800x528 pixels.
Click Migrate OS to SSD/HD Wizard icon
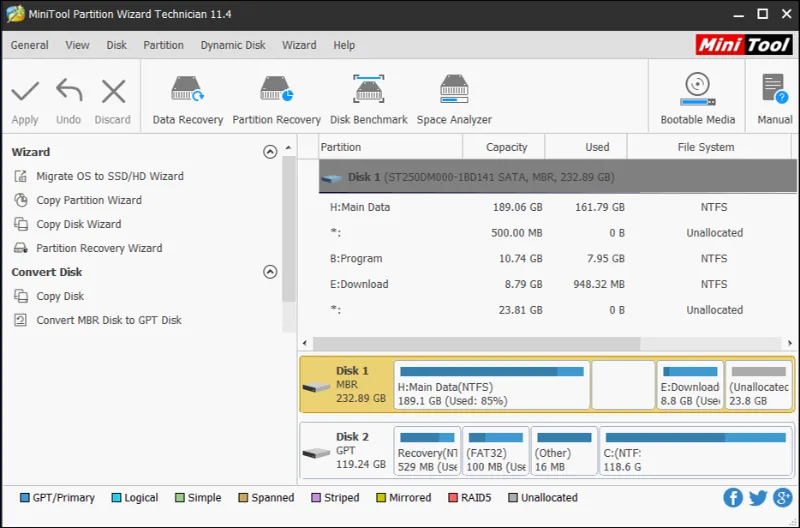coord(20,176)
